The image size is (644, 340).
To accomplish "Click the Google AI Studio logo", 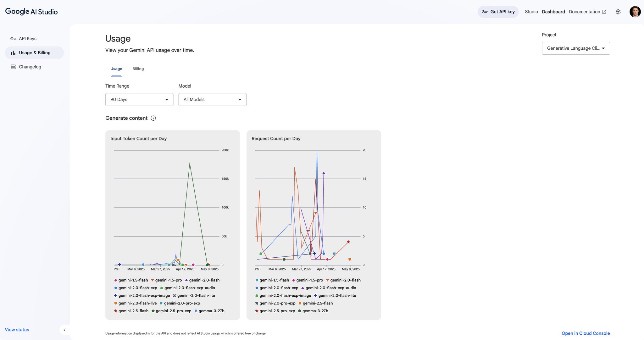I will (31, 12).
